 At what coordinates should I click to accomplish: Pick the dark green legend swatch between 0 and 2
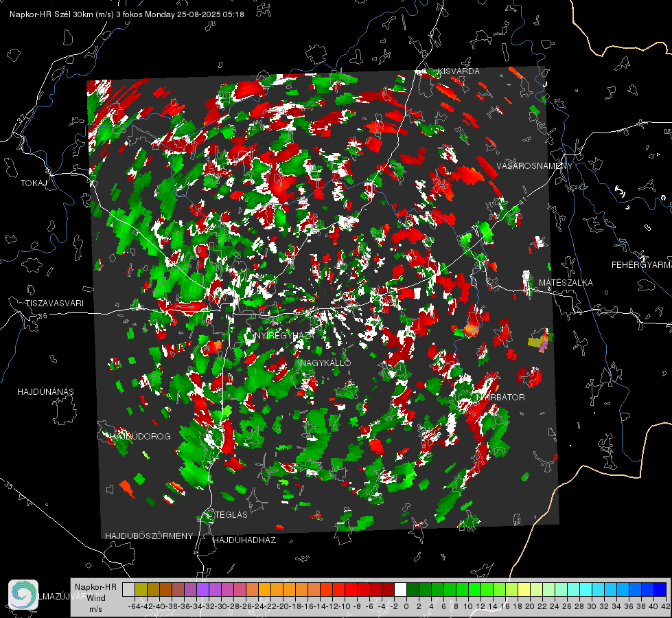click(413, 590)
